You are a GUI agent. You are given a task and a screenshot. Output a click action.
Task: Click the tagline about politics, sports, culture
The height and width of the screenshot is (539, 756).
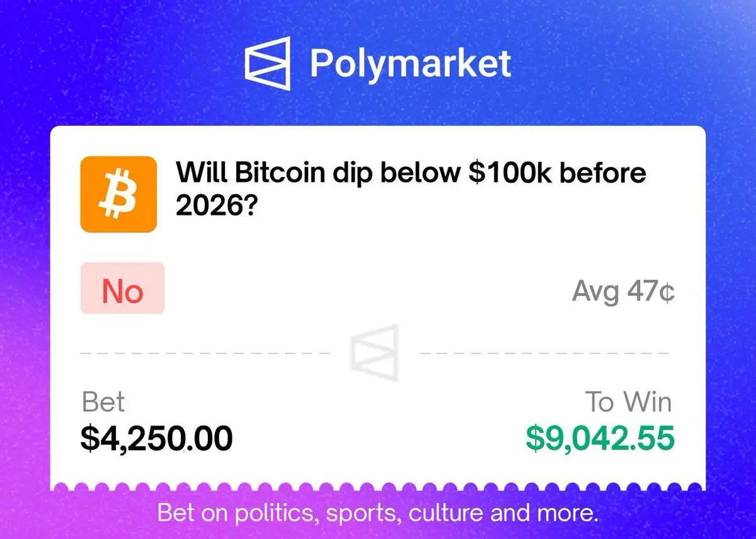click(378, 513)
